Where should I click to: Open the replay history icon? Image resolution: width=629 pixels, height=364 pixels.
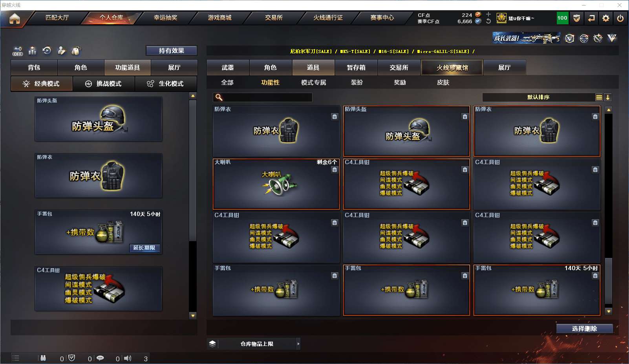pos(47,51)
